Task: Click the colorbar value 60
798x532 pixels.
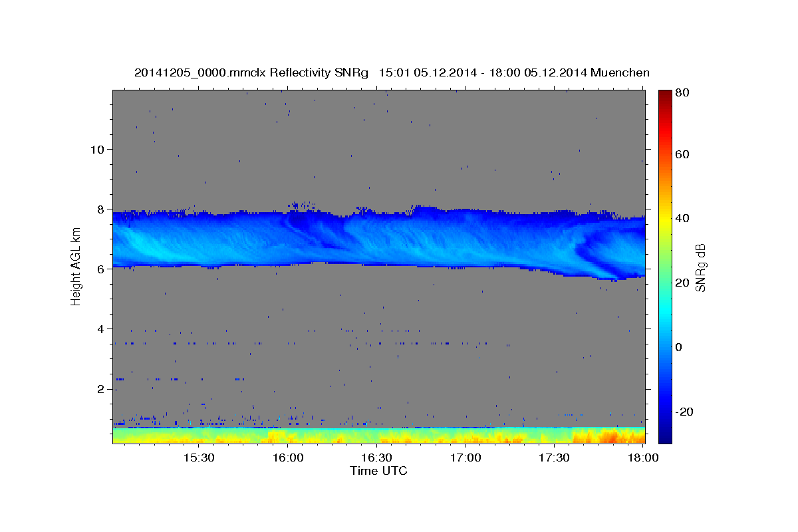Action: tap(682, 154)
